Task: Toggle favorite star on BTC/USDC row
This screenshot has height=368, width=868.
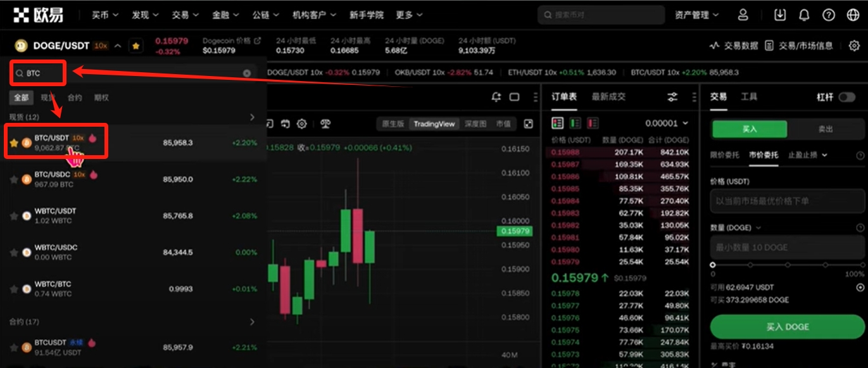Action: pos(13,179)
